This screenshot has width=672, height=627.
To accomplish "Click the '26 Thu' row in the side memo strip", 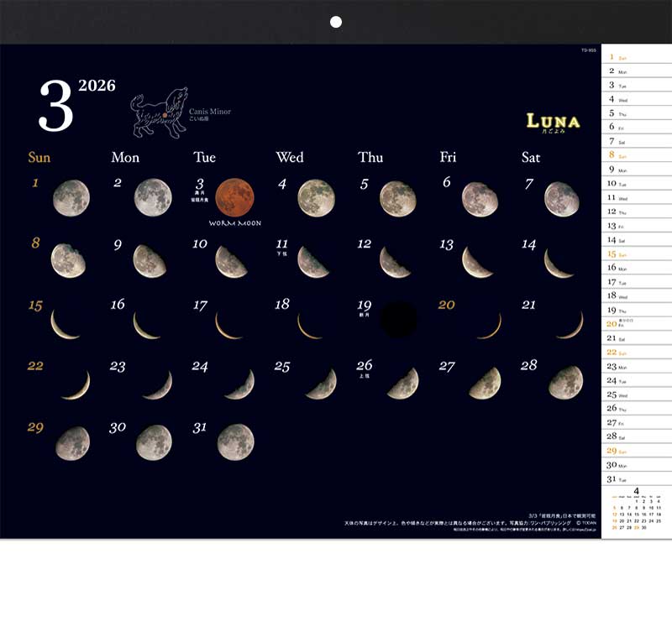I will [637, 408].
